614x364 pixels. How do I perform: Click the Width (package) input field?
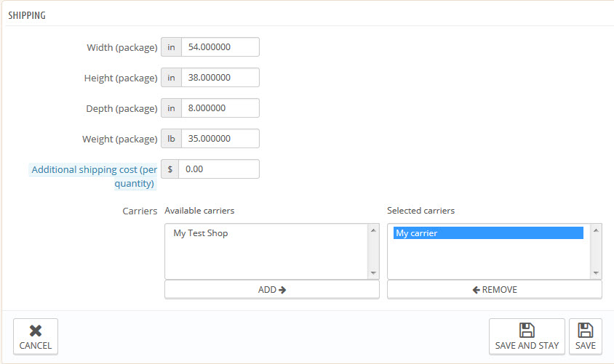[x=220, y=47]
